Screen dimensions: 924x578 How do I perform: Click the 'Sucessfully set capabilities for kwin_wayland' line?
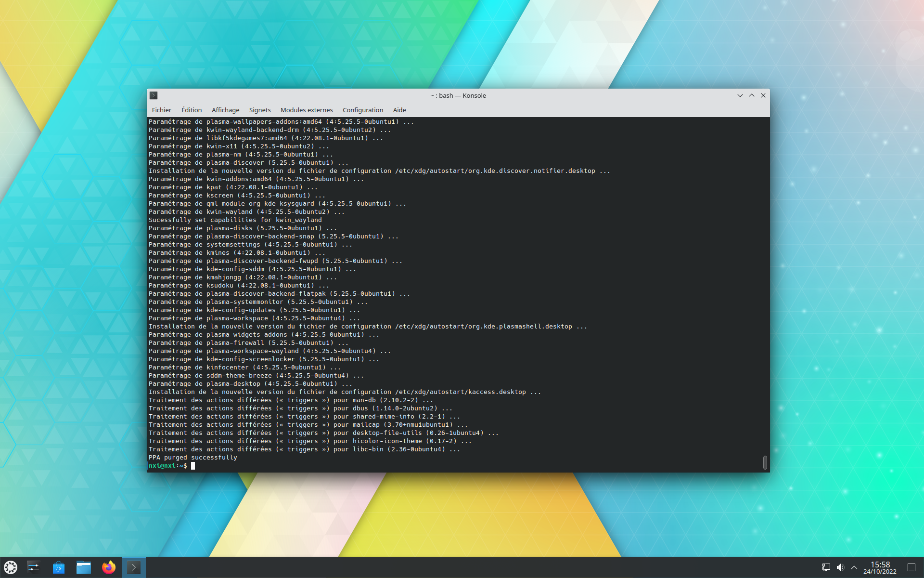(235, 220)
